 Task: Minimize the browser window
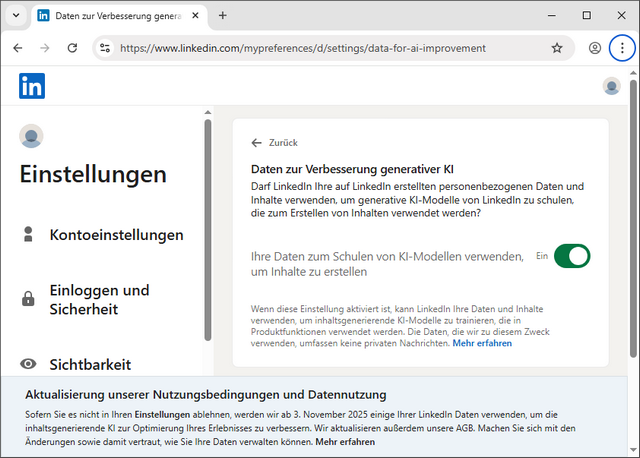(x=552, y=16)
